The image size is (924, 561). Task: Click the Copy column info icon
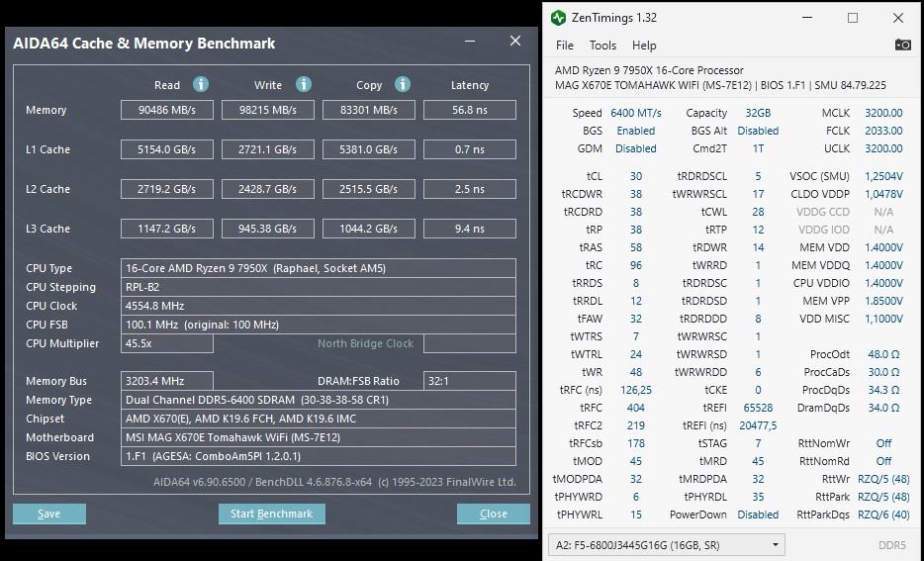tap(403, 84)
